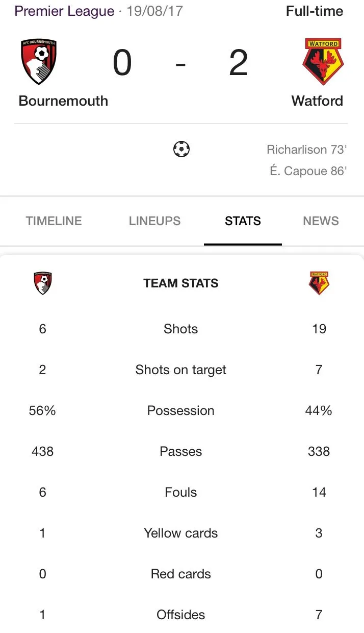Click goal scorer Richarlison 73'
The height and width of the screenshot is (633, 364).
point(306,150)
